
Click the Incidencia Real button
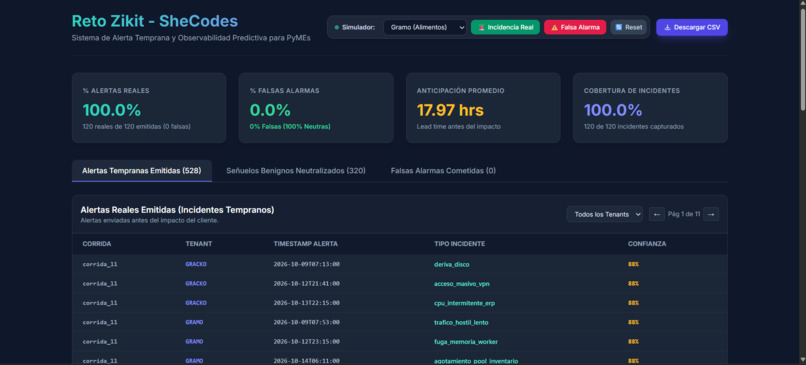[505, 27]
